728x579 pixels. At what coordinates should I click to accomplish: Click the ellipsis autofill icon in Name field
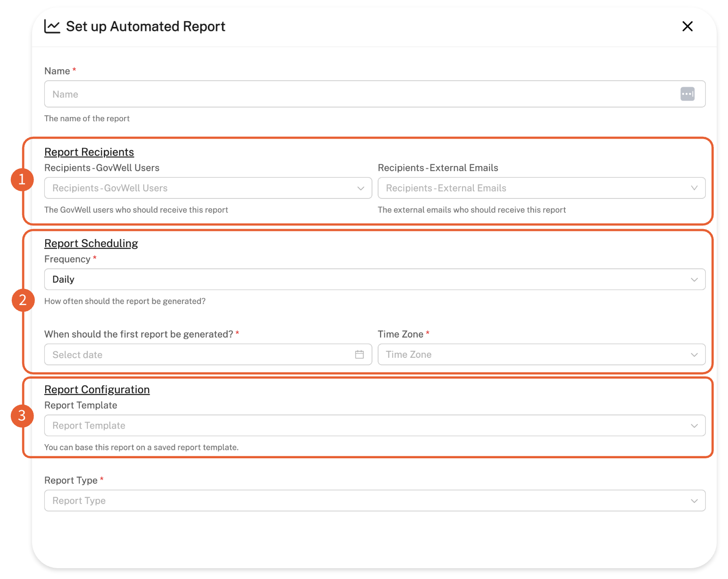(687, 94)
